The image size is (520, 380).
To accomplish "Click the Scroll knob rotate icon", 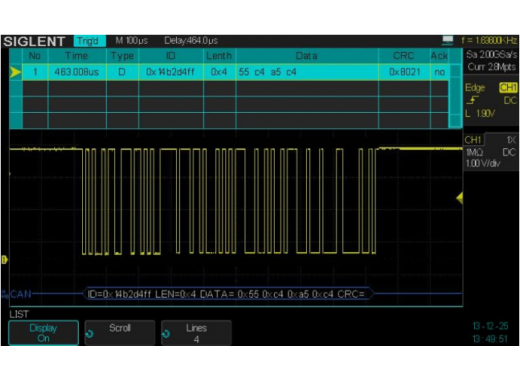I will tap(90, 334).
